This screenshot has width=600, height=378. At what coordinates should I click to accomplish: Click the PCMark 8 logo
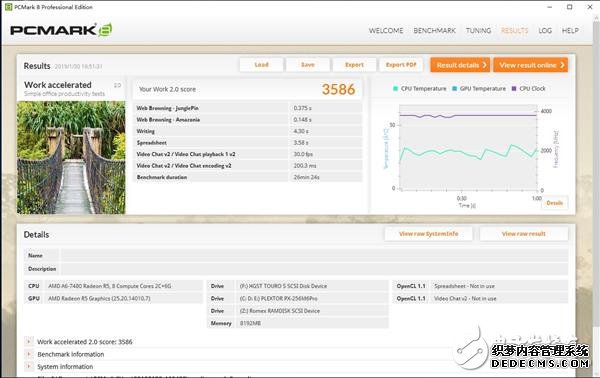click(61, 30)
